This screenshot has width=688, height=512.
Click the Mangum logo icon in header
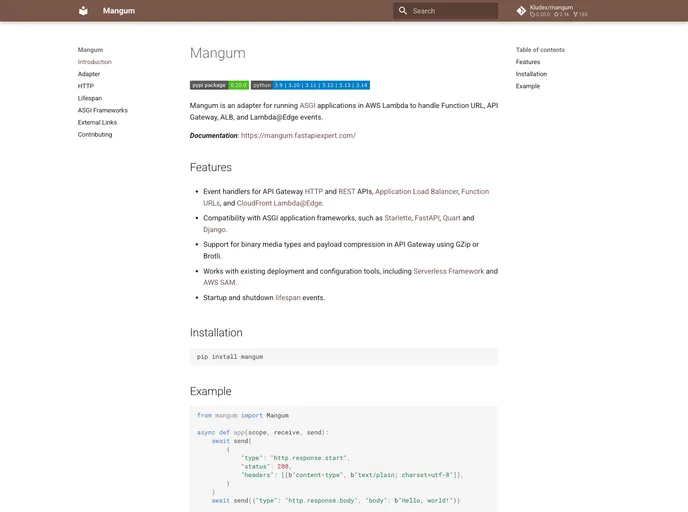pos(83,11)
